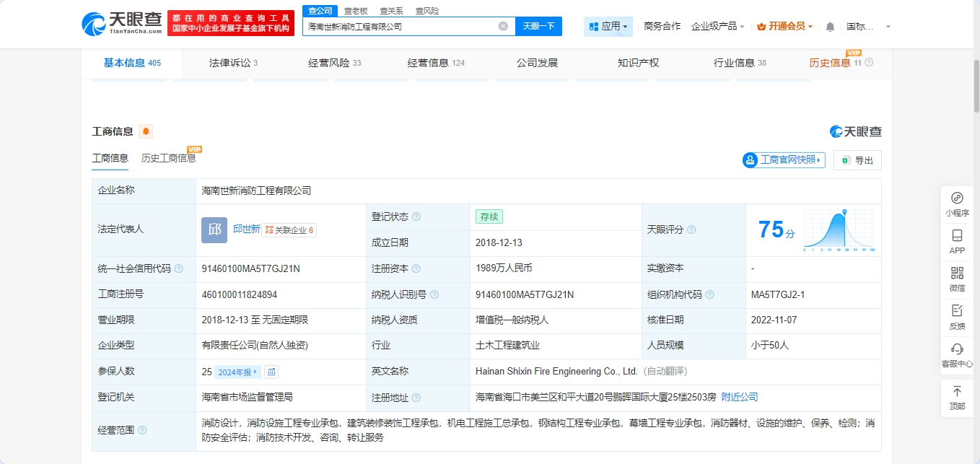This screenshot has width=980, height=464.
Task: Open the 反馈 feedback sidebar icon
Action: point(957,316)
